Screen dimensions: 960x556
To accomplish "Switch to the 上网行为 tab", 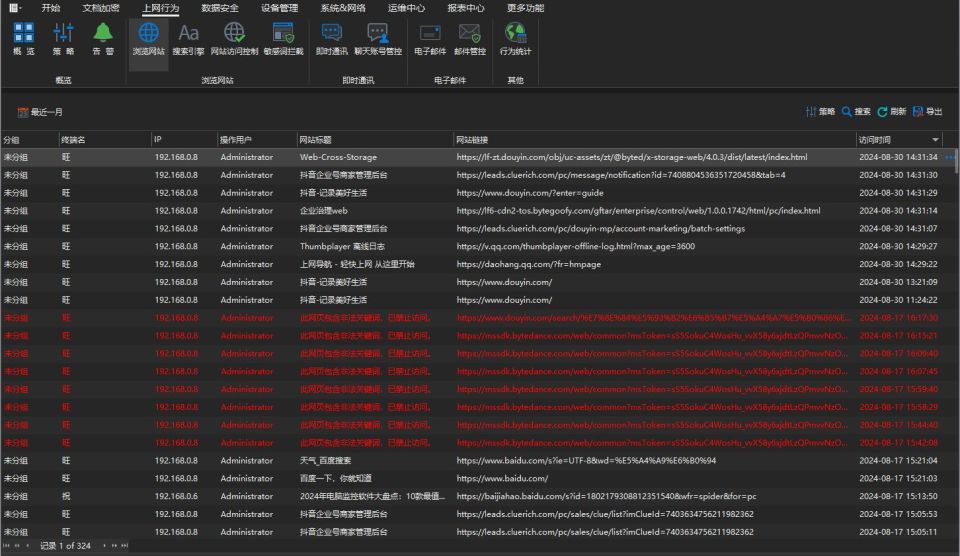I will point(160,8).
